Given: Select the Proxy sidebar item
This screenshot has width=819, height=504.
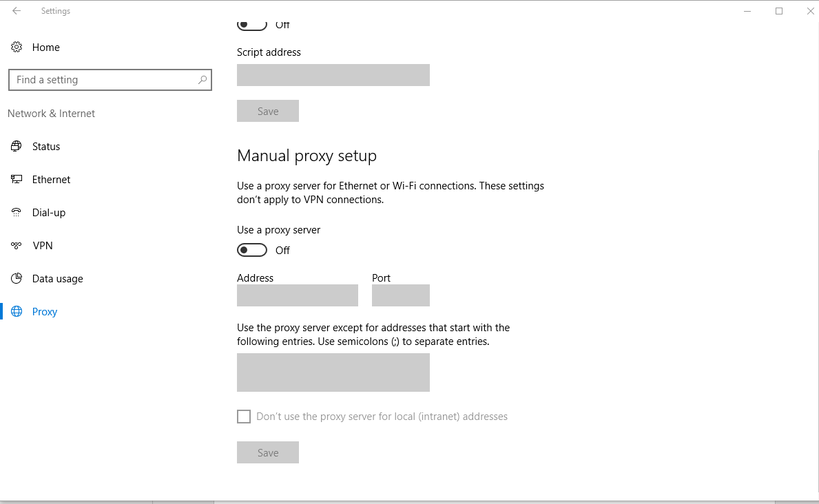Looking at the screenshot, I should tap(44, 311).
